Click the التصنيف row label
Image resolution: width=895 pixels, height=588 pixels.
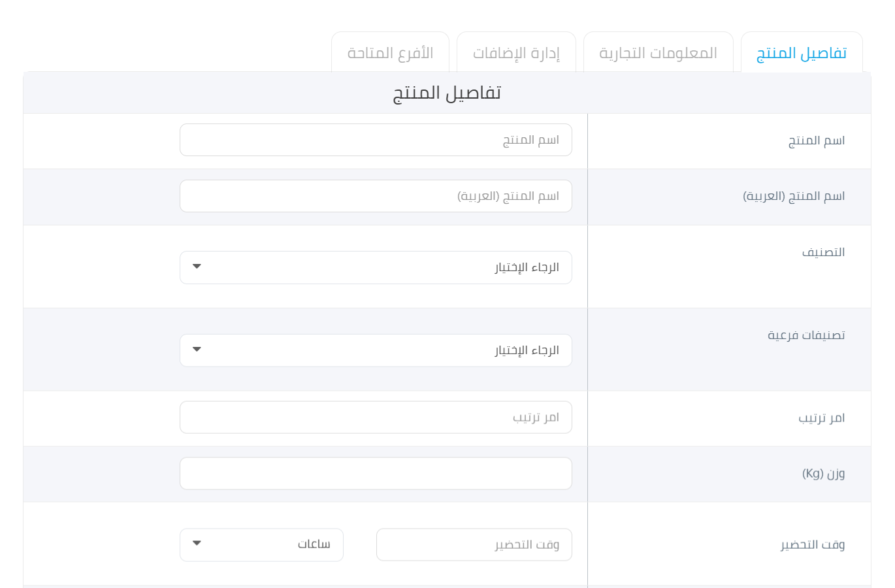pyautogui.click(x=823, y=252)
